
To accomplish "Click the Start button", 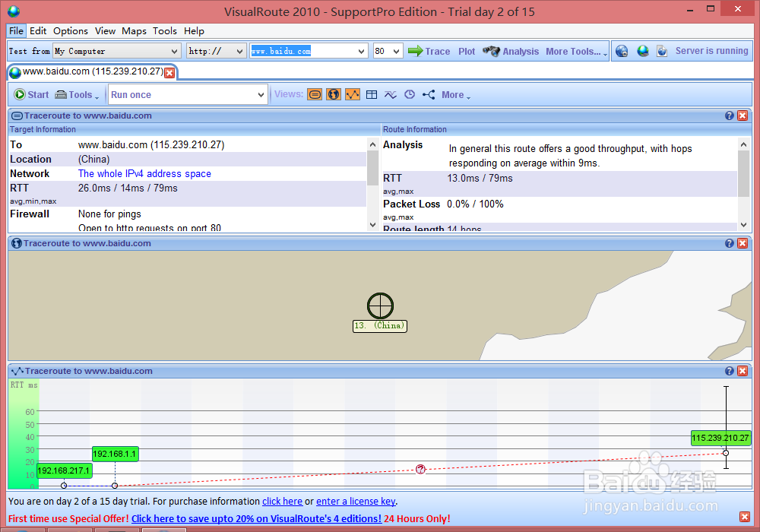I will pos(31,94).
